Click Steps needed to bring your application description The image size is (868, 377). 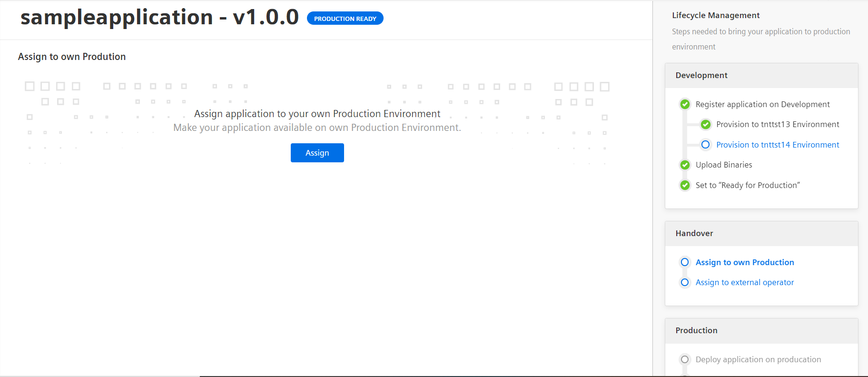coord(761,39)
